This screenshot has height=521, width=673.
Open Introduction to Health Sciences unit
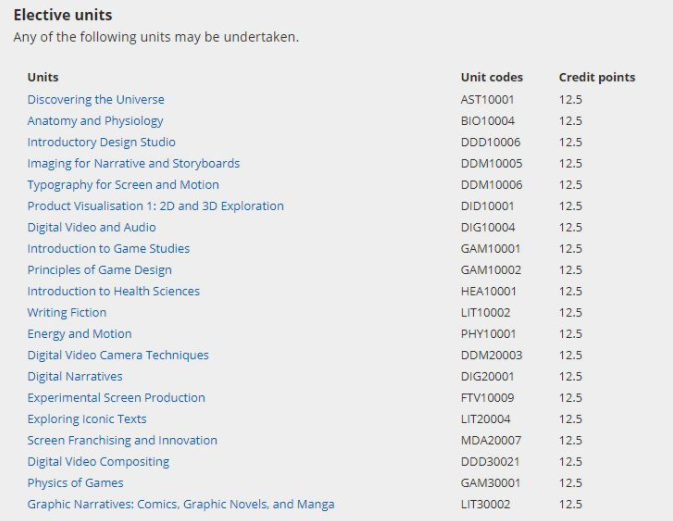(x=114, y=291)
